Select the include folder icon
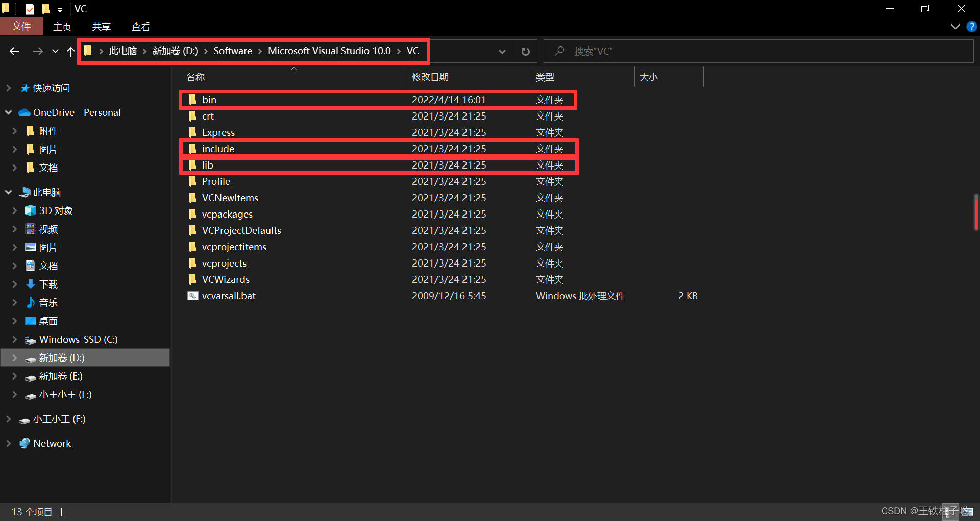The height and width of the screenshot is (521, 980). click(192, 149)
